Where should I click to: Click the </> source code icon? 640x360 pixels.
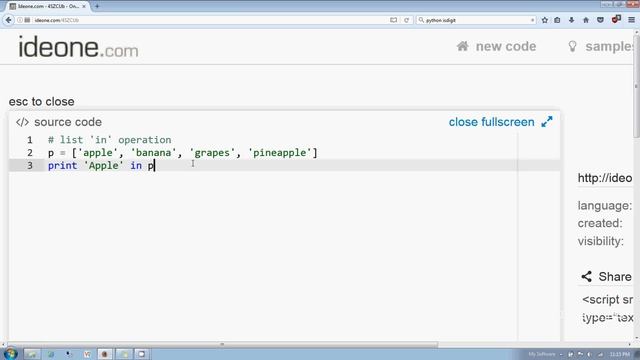tap(22, 122)
